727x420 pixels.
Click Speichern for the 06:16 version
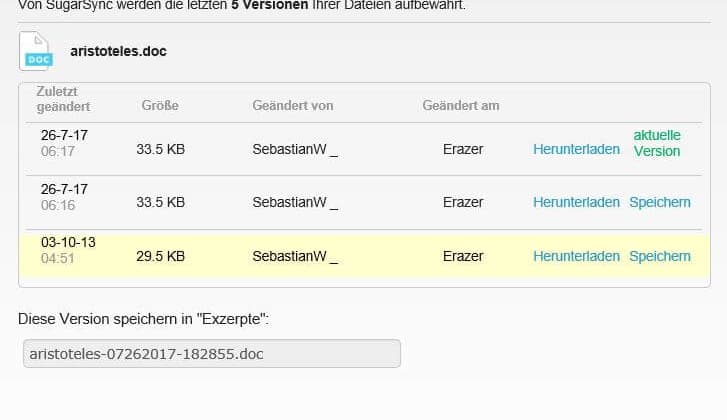click(660, 203)
